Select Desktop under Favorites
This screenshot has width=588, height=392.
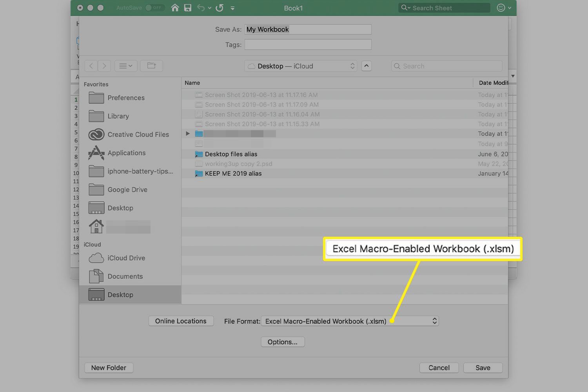(130, 208)
